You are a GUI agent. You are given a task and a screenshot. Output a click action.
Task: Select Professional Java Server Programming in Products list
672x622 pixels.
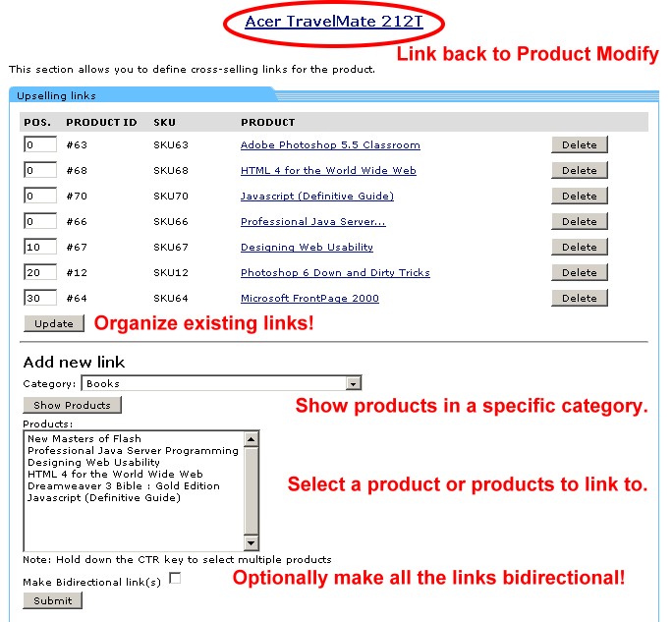click(x=133, y=450)
